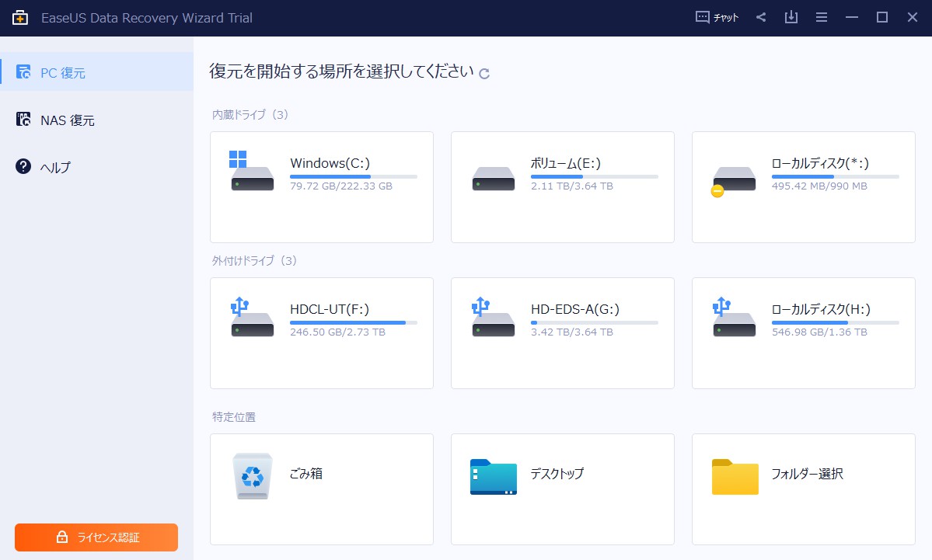Click the ローカルディスク(H:) USB drive icon
Viewport: 932px width, 560px height.
click(734, 317)
